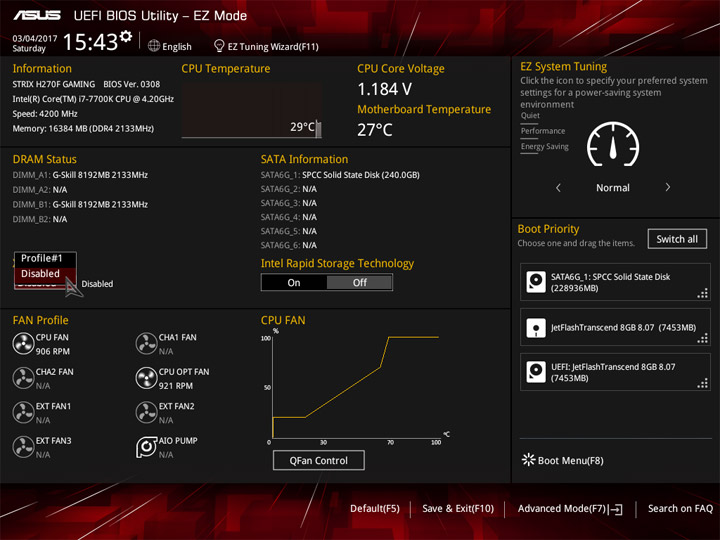The height and width of the screenshot is (540, 720).
Task: Click the EXT FAN2 fan icon
Action: 146,413
